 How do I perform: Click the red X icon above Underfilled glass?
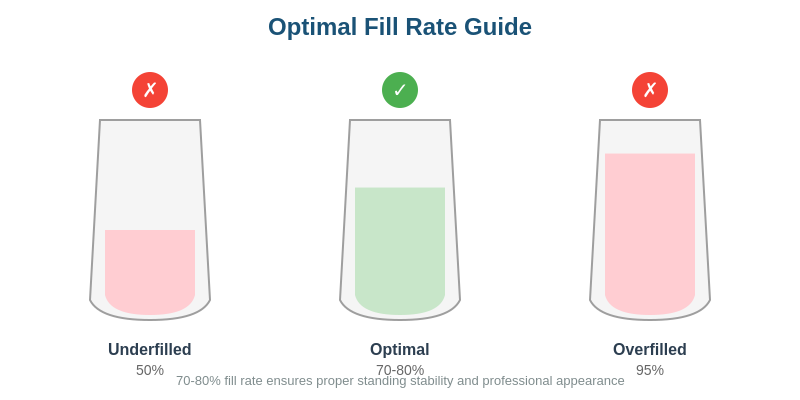pos(150,90)
